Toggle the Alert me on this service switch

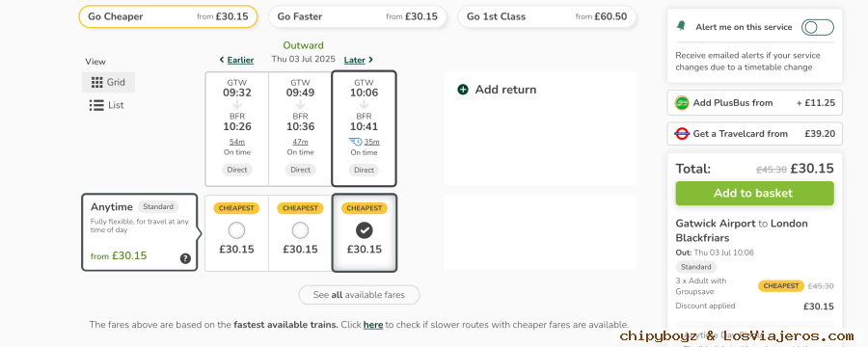tap(818, 27)
